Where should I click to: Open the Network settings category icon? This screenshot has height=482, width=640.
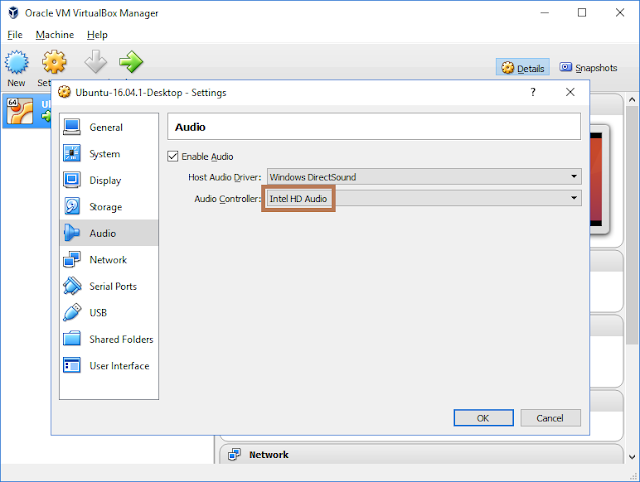coord(72,260)
